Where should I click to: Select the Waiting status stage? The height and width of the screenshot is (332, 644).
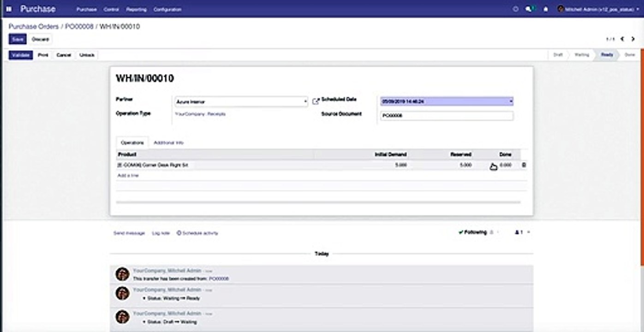pyautogui.click(x=582, y=55)
